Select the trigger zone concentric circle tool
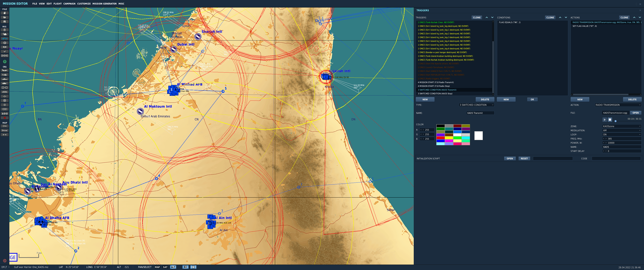 point(4,100)
